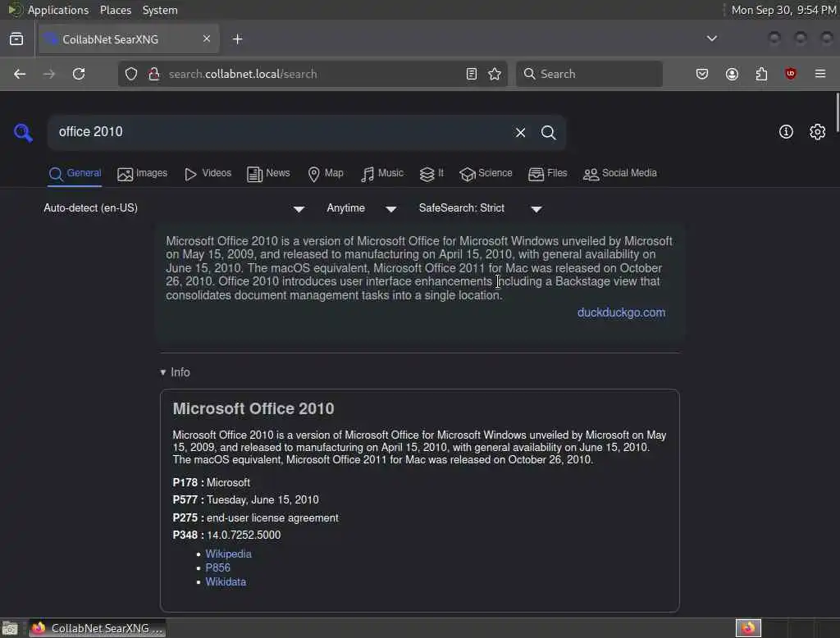Switch to the Videos search tab
Image resolution: width=840 pixels, height=638 pixels.
click(x=208, y=174)
